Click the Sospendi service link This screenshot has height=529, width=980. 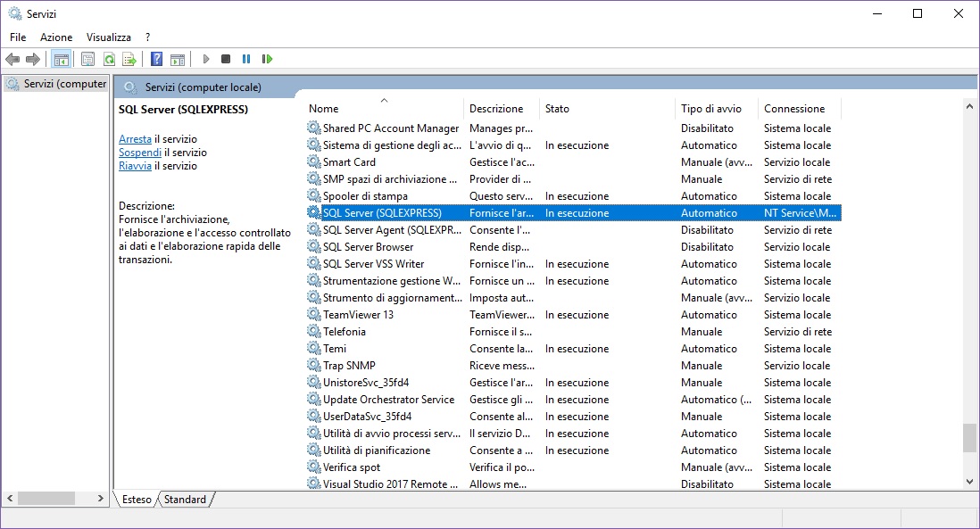pyautogui.click(x=140, y=153)
